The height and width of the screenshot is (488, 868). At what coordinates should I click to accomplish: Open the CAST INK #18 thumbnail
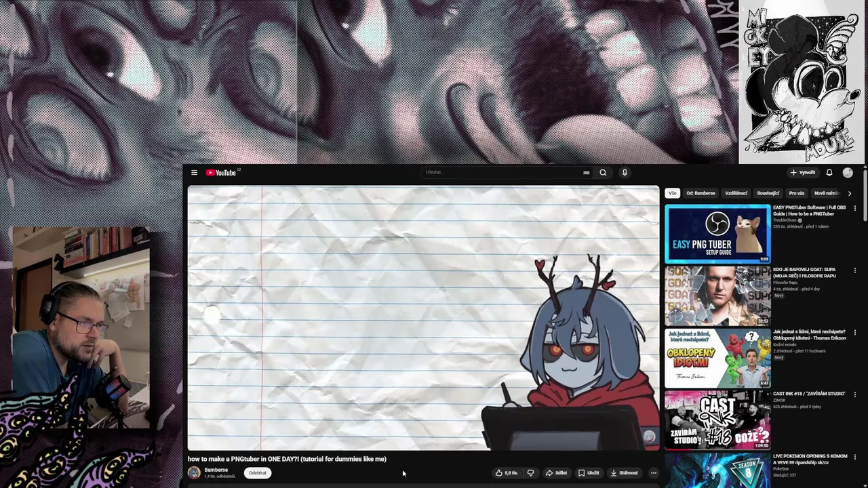click(x=717, y=420)
